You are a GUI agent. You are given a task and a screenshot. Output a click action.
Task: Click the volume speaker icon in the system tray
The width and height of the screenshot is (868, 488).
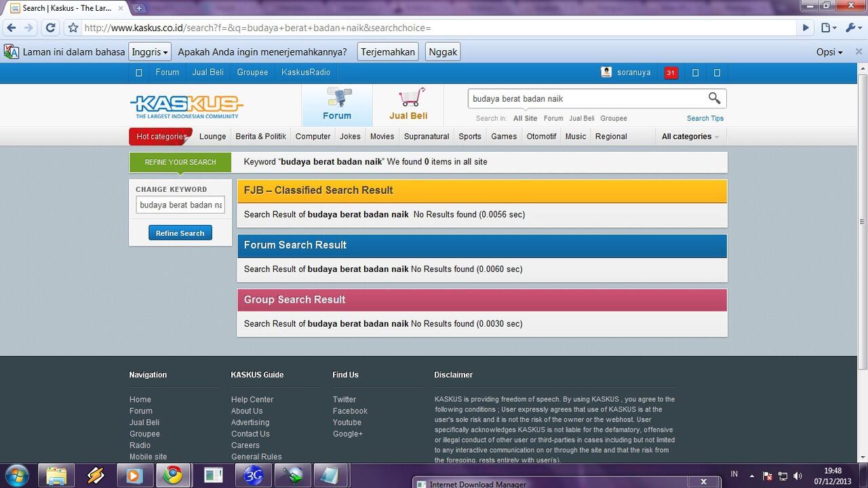click(x=798, y=476)
